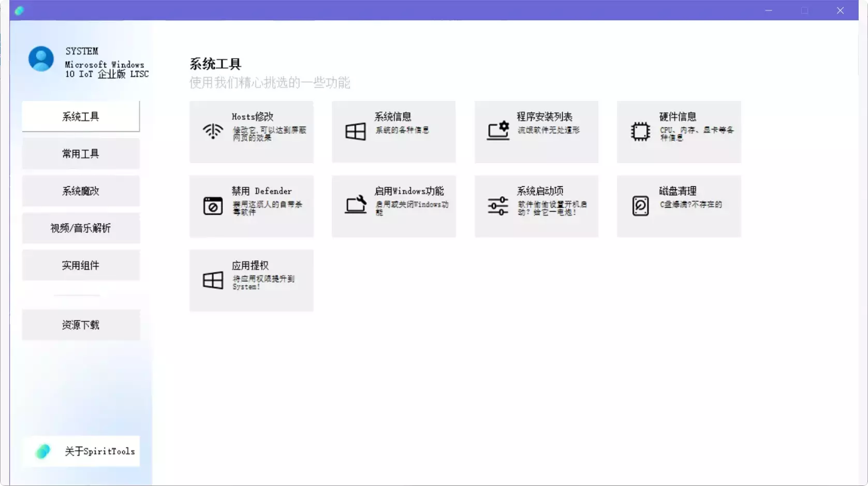Image resolution: width=868 pixels, height=486 pixels.
Task: Open the 系统魔改 section
Action: (x=81, y=190)
